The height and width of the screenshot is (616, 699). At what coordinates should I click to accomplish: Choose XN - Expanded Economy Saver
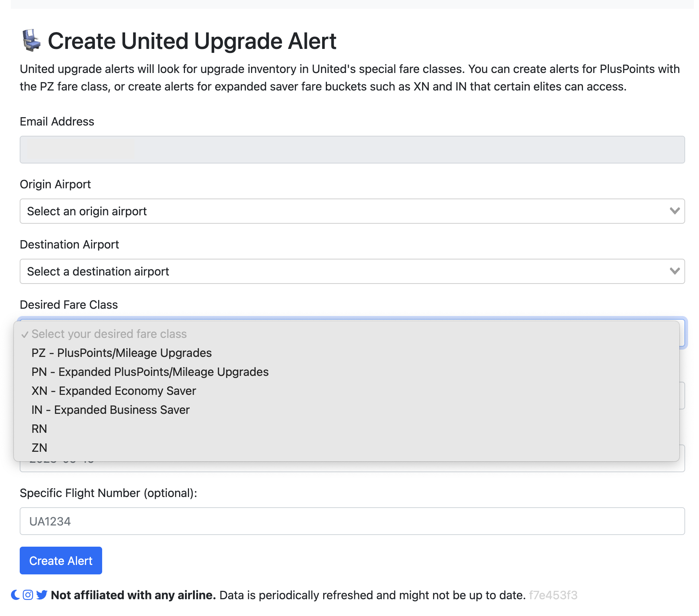click(x=346, y=391)
